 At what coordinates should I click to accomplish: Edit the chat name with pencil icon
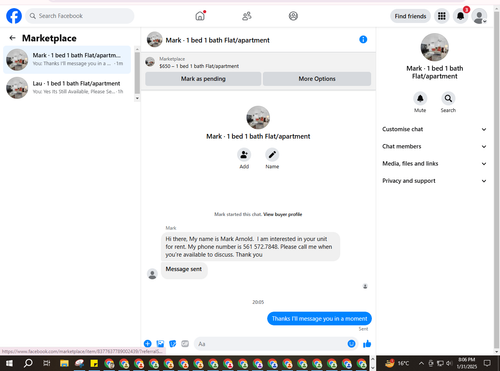[x=272, y=155]
